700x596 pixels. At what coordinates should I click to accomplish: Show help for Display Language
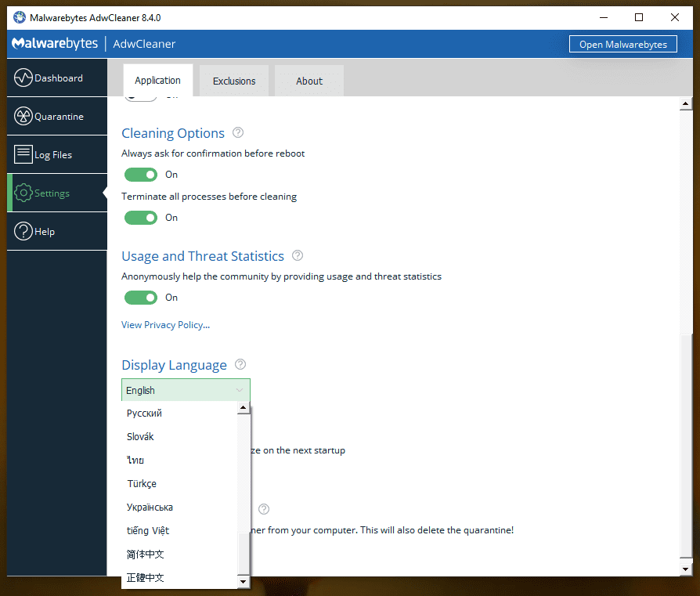240,364
